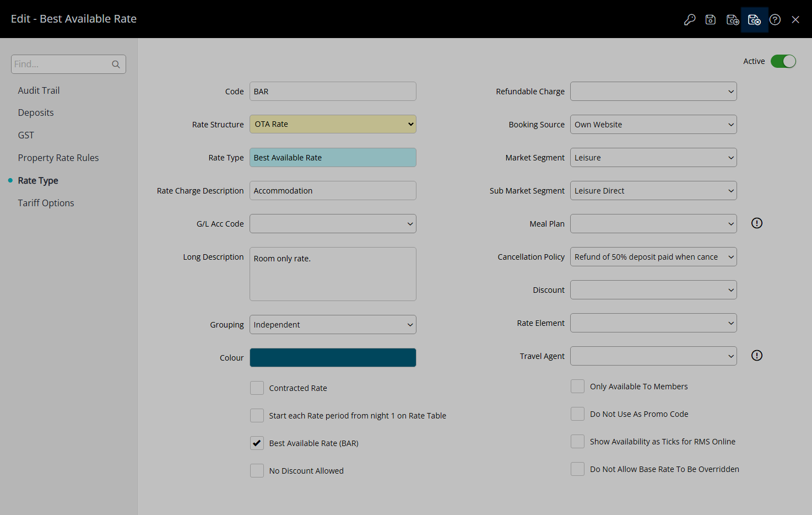Open the Rate Structure dropdown
The image size is (812, 515).
point(333,124)
